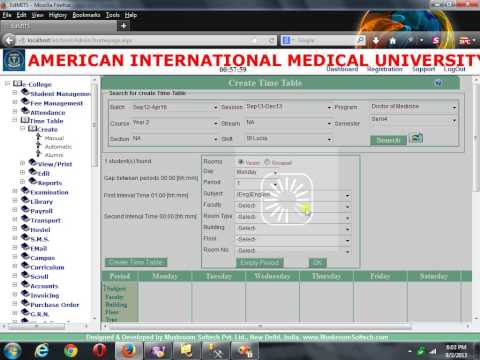
Task: Open the Tools menu
Action: click(113, 15)
